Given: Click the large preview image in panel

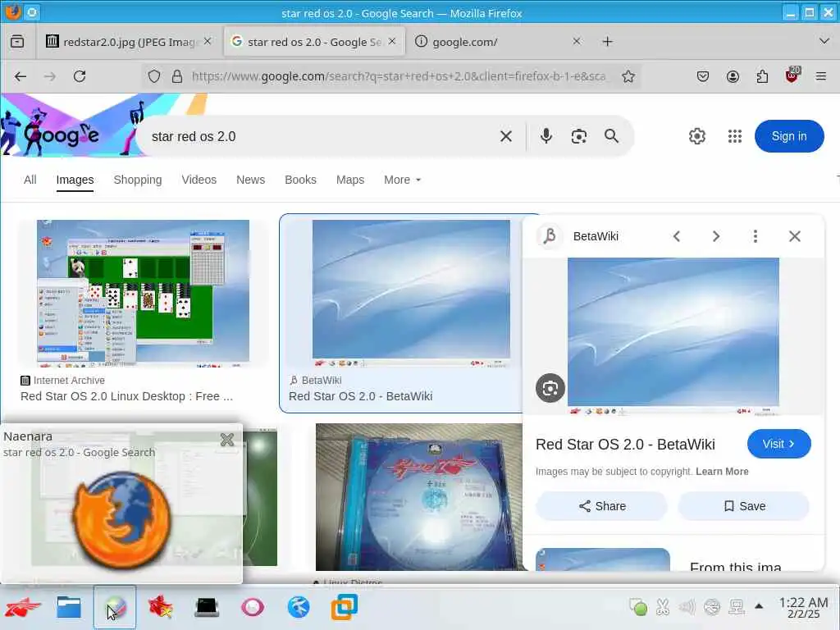Looking at the screenshot, I should (673, 336).
